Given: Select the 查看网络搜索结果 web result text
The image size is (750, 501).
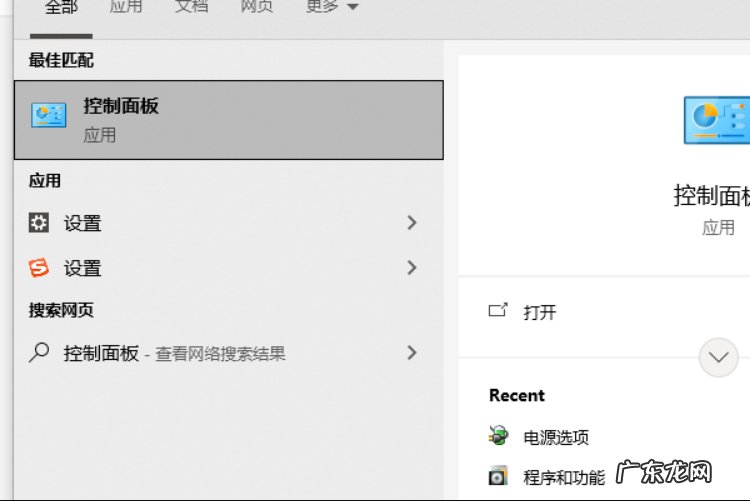Looking at the screenshot, I should tap(220, 354).
